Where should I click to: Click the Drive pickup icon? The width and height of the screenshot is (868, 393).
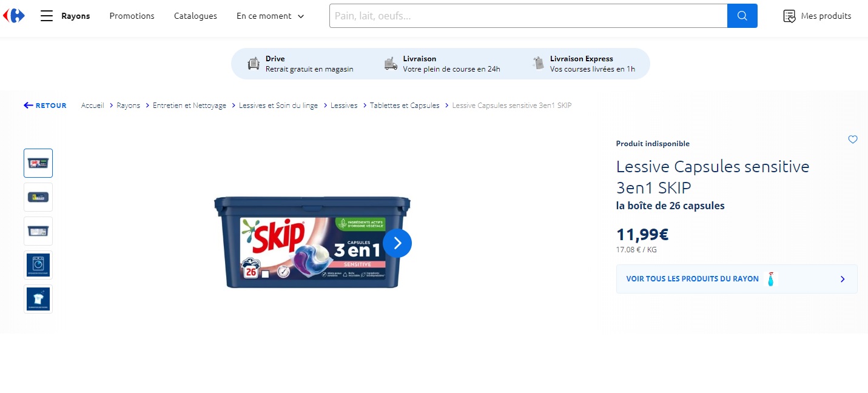point(254,64)
